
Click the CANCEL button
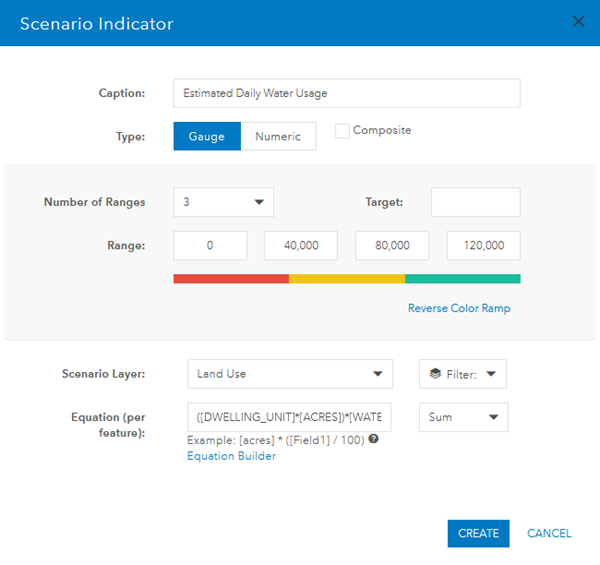tap(549, 533)
